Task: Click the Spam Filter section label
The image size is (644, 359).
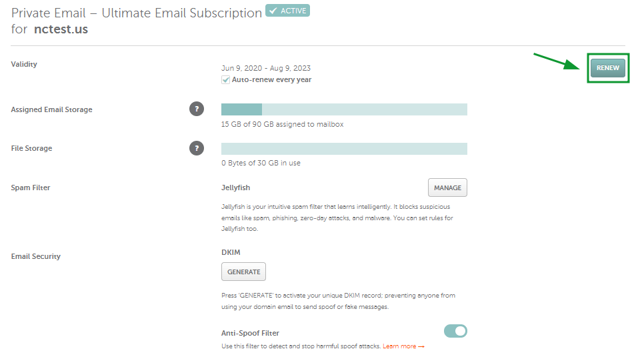Action: (x=31, y=188)
